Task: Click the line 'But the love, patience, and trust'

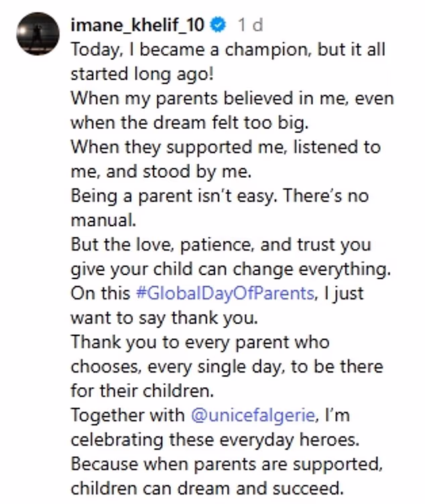Action: 221,244
